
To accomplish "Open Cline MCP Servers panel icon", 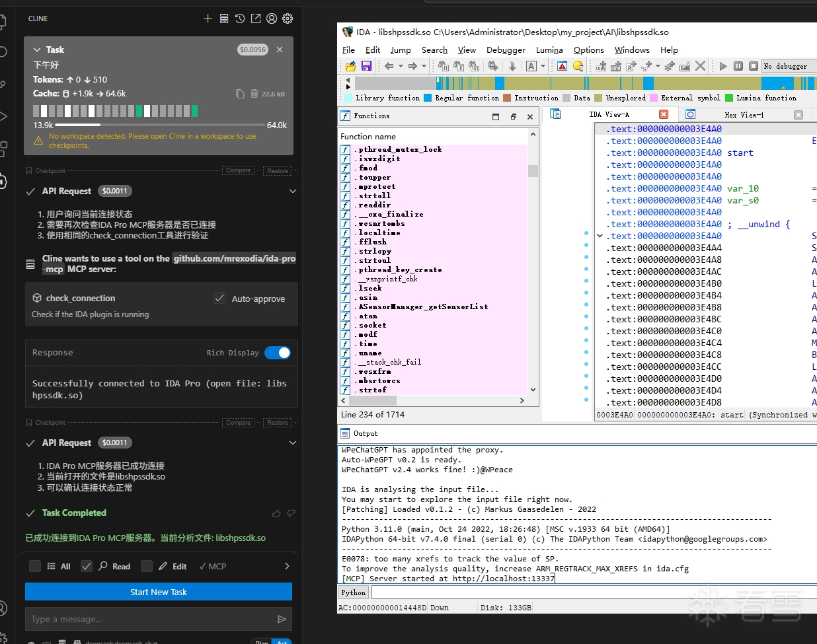I will (224, 18).
